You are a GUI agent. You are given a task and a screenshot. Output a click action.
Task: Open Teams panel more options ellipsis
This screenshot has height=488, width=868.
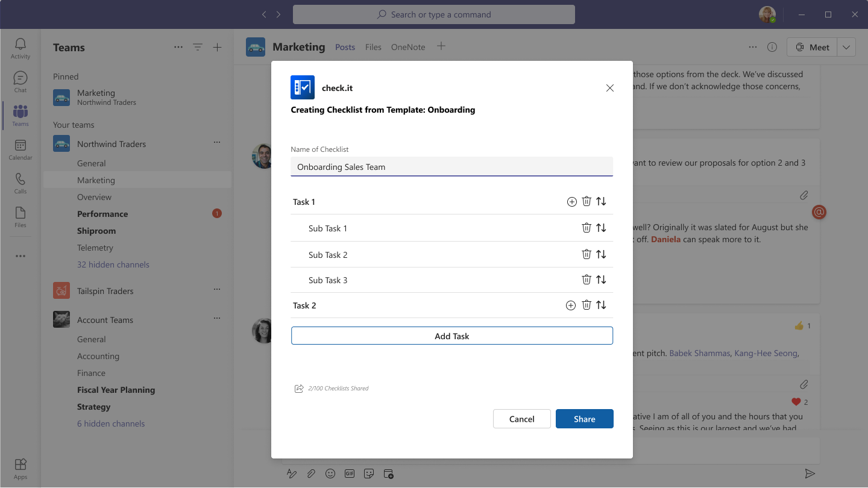point(178,47)
